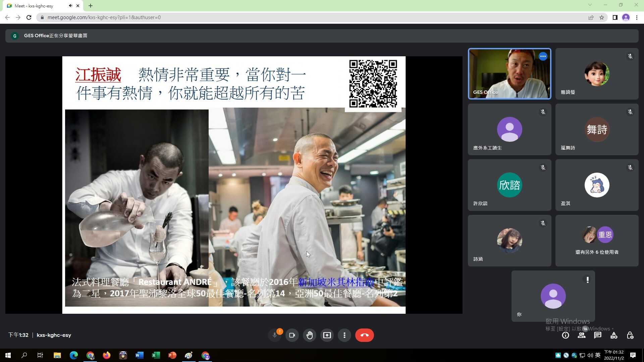This screenshot has width=644, height=362.
Task: Select the GES Office video tile
Action: click(x=509, y=74)
